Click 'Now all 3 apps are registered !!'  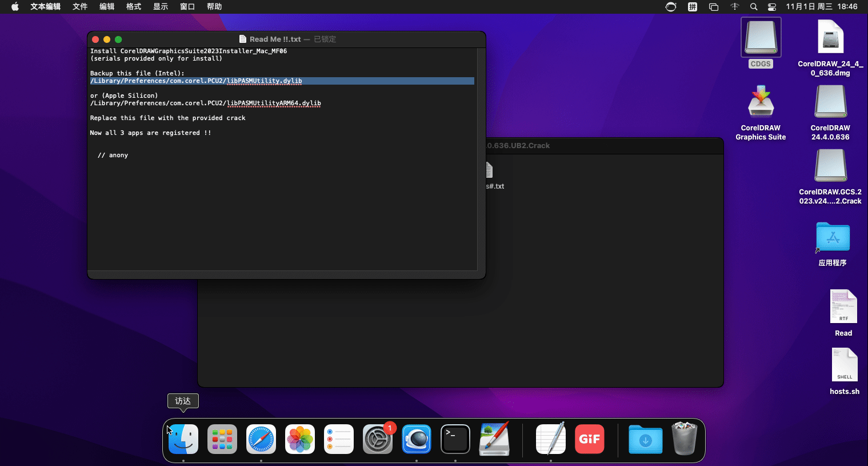pos(150,133)
